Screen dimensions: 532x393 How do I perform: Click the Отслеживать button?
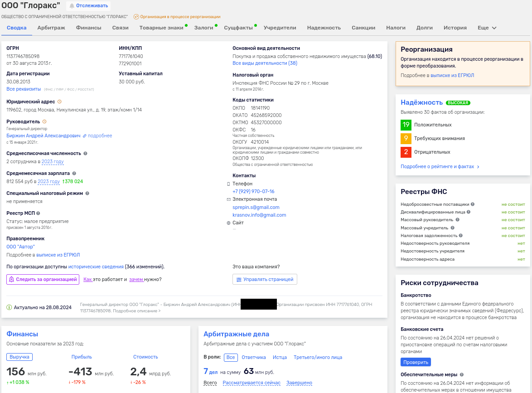(x=88, y=6)
